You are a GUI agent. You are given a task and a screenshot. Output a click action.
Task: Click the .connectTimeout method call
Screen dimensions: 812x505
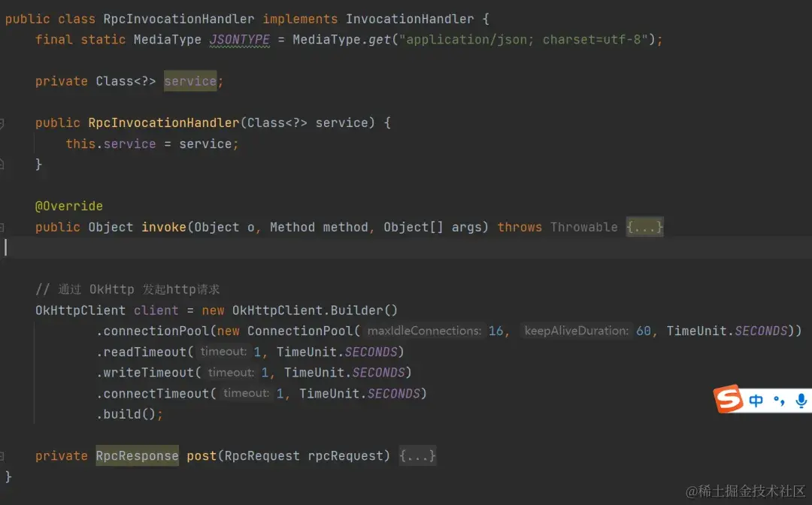[x=152, y=393]
